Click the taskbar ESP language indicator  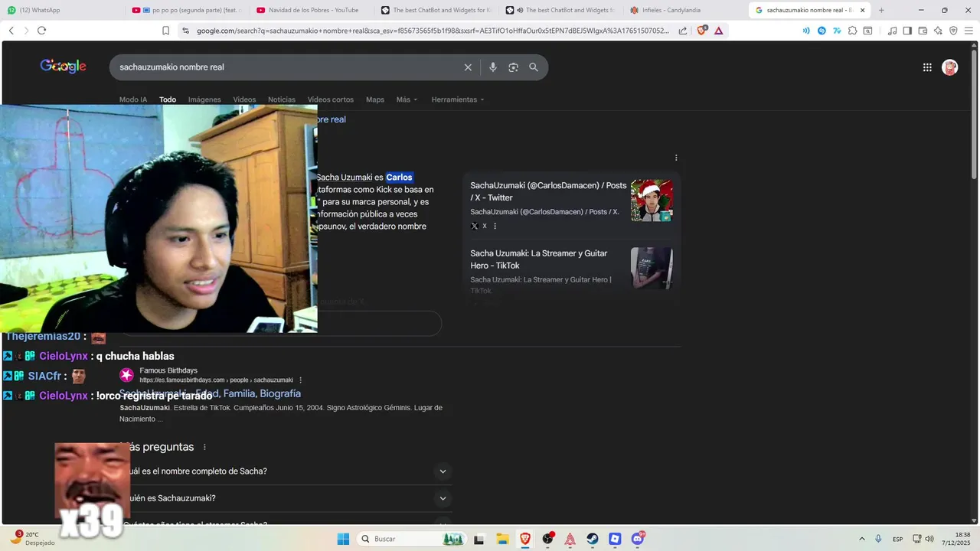coord(897,539)
